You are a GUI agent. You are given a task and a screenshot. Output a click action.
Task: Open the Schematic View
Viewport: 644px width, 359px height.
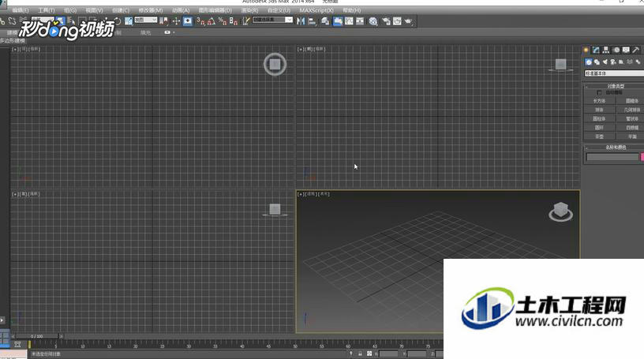pos(360,21)
